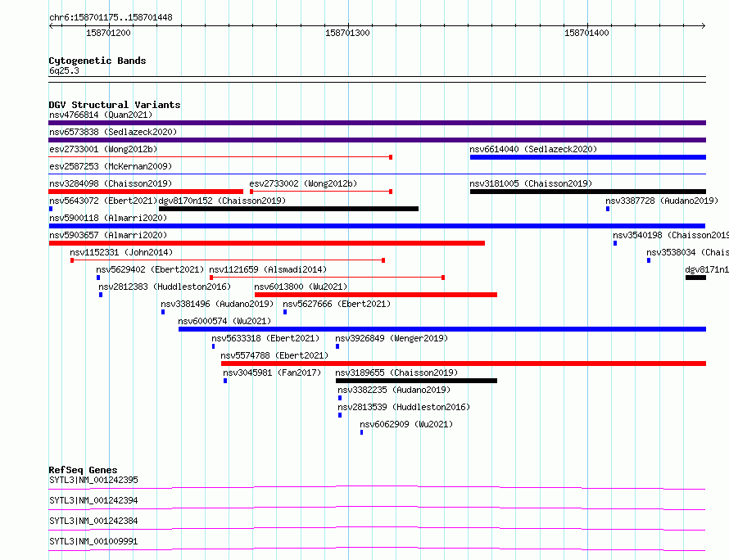Click small blue marker under nsv3387728
729x560 pixels.
[x=608, y=209]
